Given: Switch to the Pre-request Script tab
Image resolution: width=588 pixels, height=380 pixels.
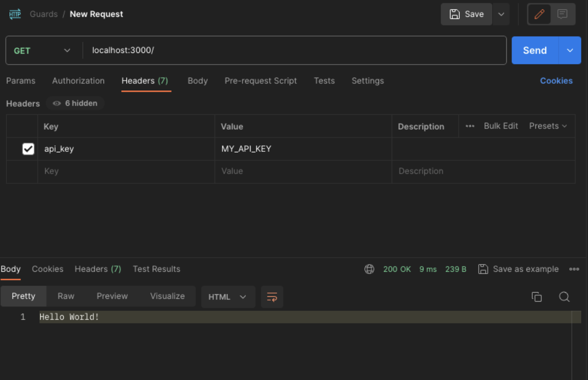Looking at the screenshot, I should [261, 81].
